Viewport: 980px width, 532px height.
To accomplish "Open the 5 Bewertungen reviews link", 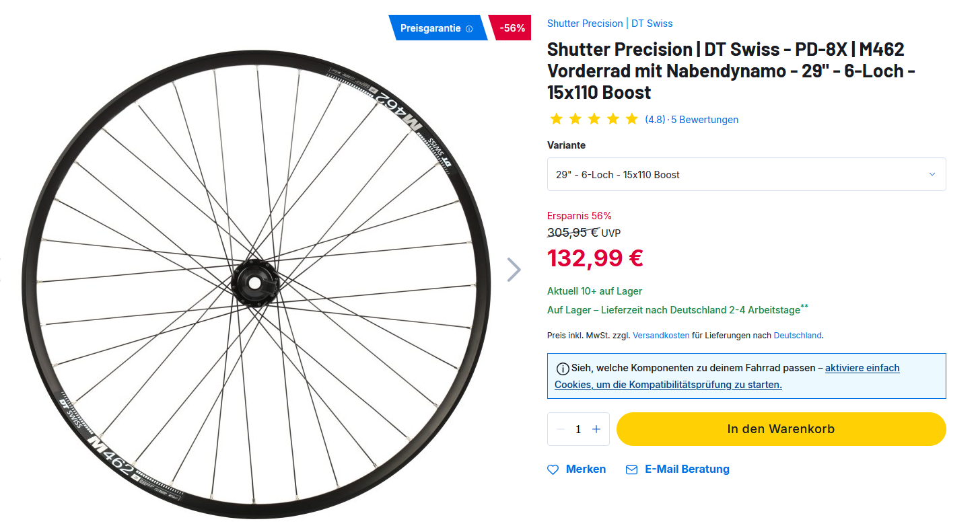I will pos(705,120).
